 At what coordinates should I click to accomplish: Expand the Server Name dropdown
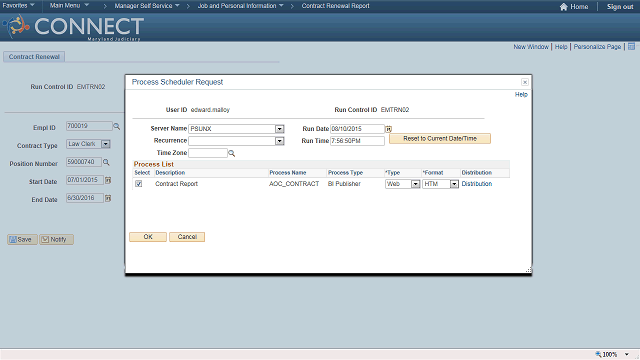pyautogui.click(x=279, y=129)
